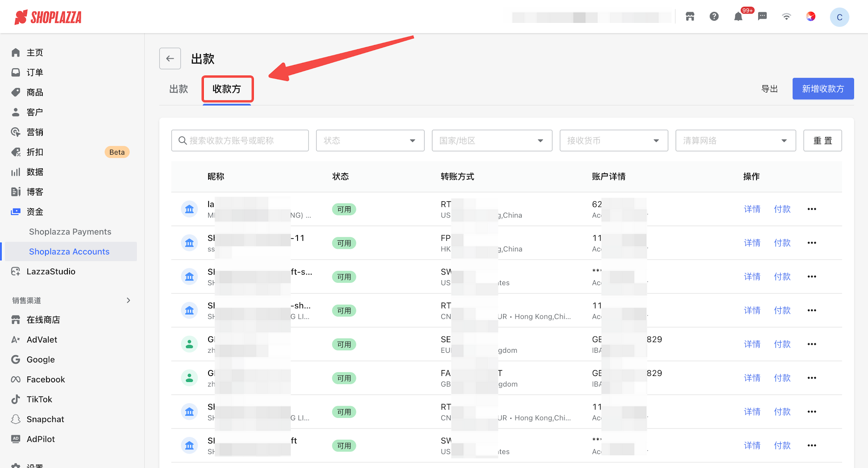
Task: Click the Wi-Fi signal icon in header
Action: [787, 17]
